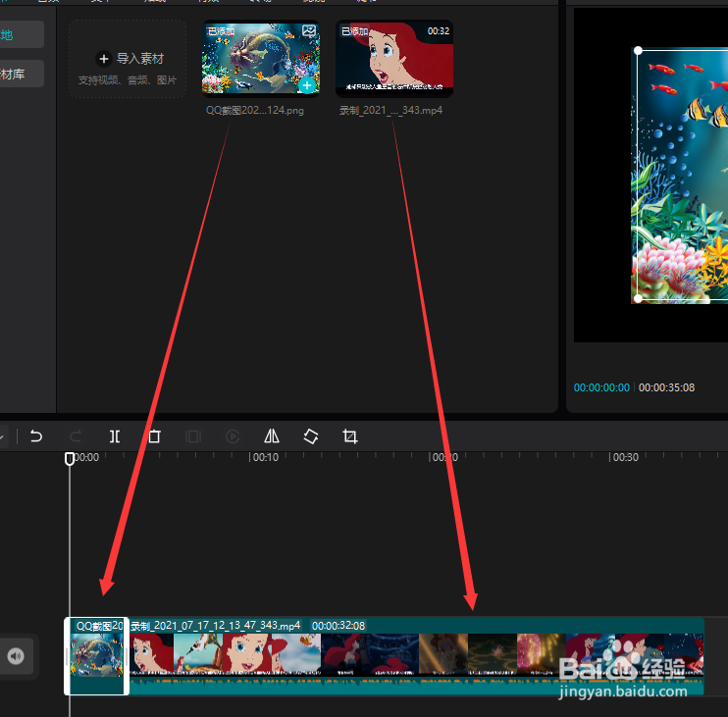Click the top-left corner handle in preview
Viewport: 728px width, 717px height.
(x=639, y=50)
